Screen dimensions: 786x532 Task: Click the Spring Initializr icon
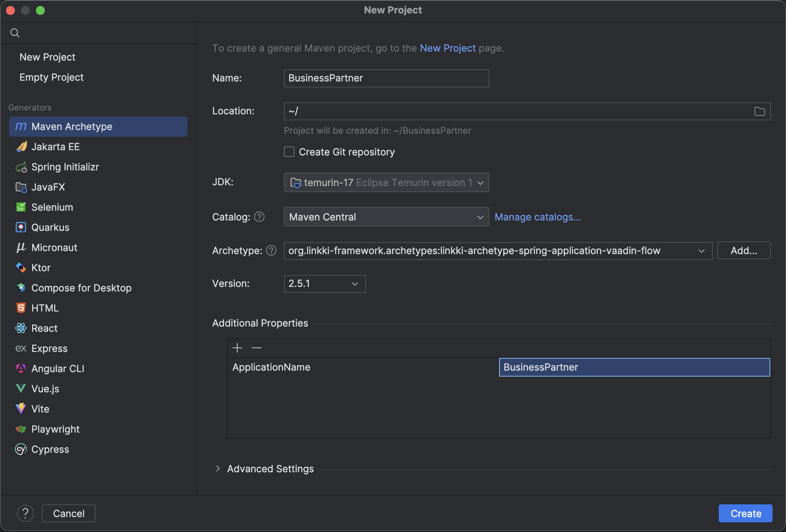21,167
